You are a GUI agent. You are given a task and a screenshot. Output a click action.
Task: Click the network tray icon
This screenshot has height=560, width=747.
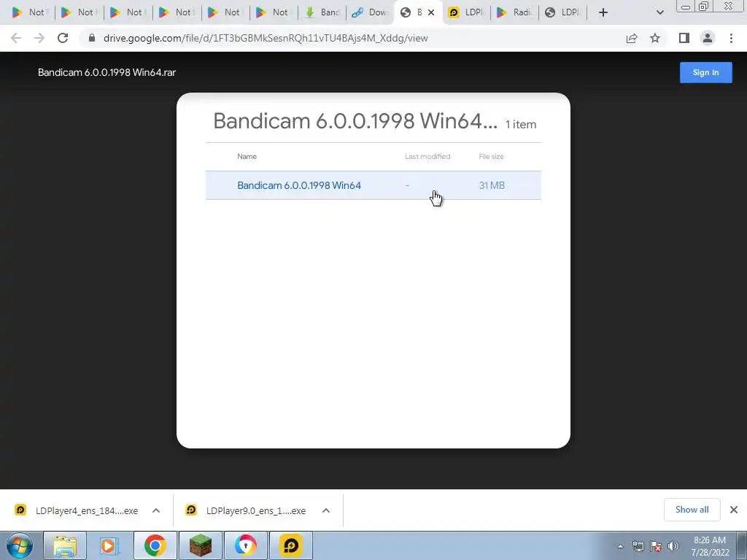638,547
